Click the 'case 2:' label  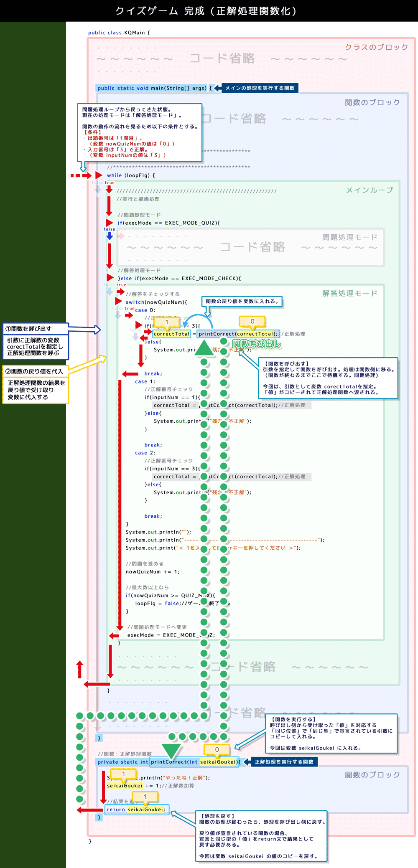tap(145, 453)
